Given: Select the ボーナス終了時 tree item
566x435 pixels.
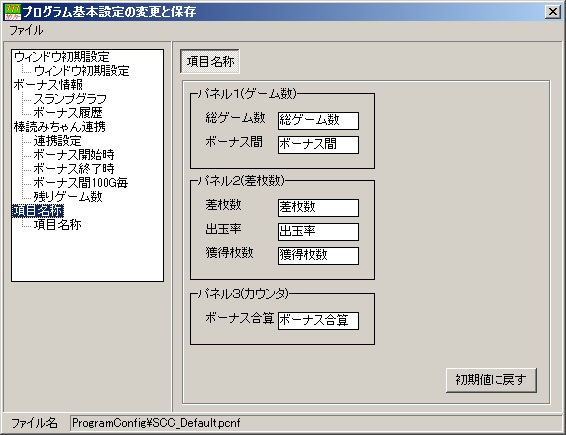Looking at the screenshot, I should point(74,169).
